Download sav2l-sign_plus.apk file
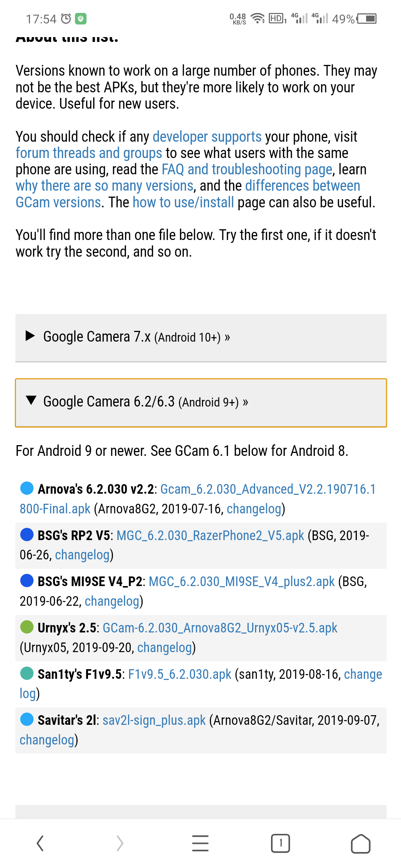 tap(154, 720)
